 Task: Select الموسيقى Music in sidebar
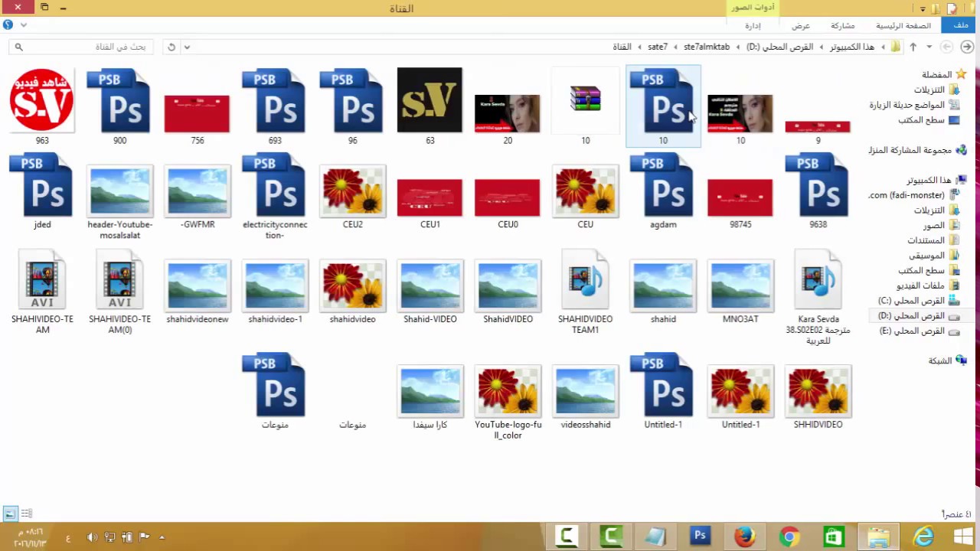[934, 256]
